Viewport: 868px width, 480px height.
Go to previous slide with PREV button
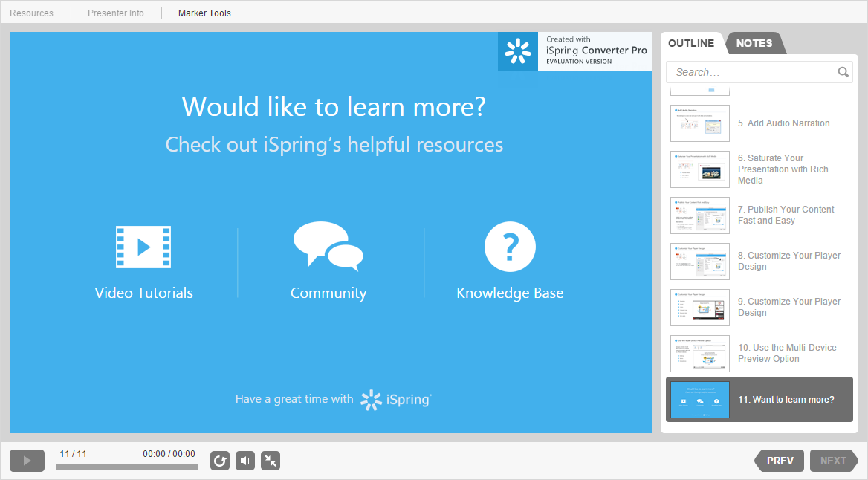(x=779, y=461)
